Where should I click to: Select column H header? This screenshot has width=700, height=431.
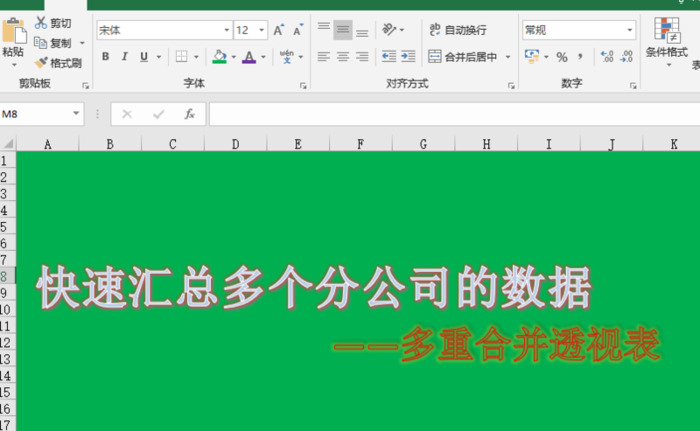click(x=486, y=144)
